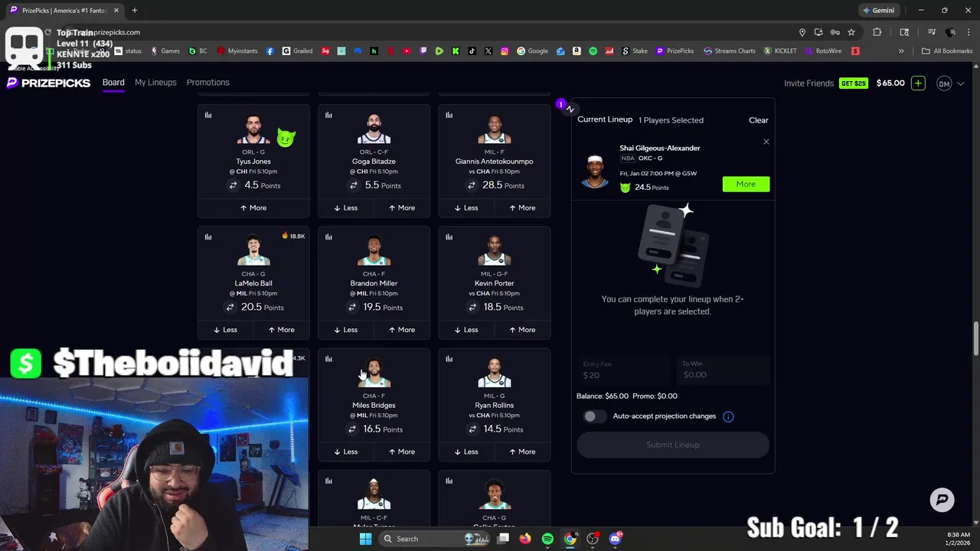
Task: Click swap stat icon beside Kevin Porter 18.5
Action: point(472,307)
